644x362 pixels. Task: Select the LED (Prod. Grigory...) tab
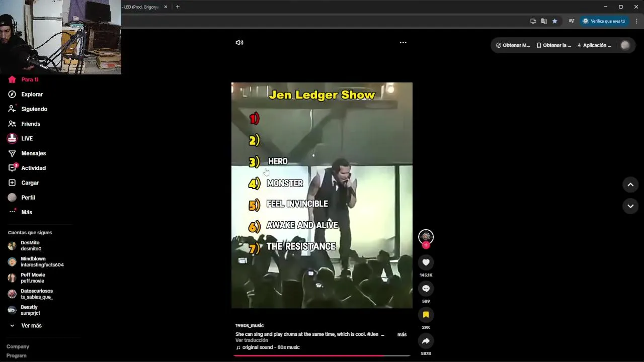(142, 7)
